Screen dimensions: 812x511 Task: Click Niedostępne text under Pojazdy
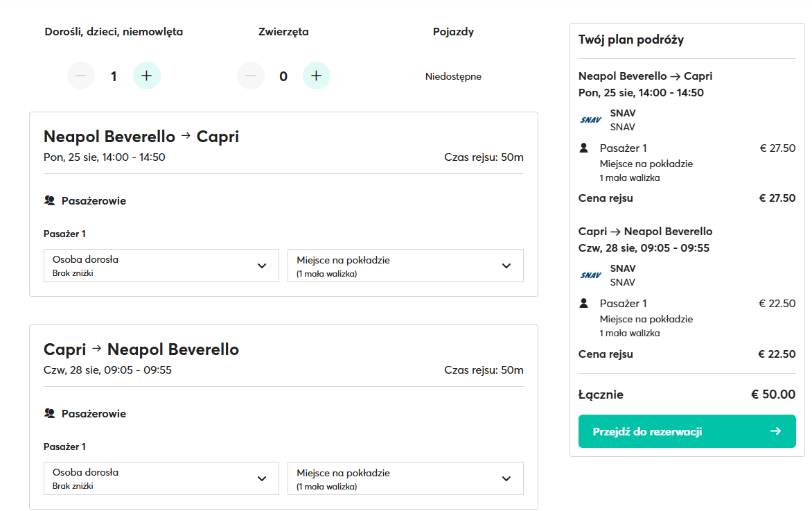tap(453, 76)
